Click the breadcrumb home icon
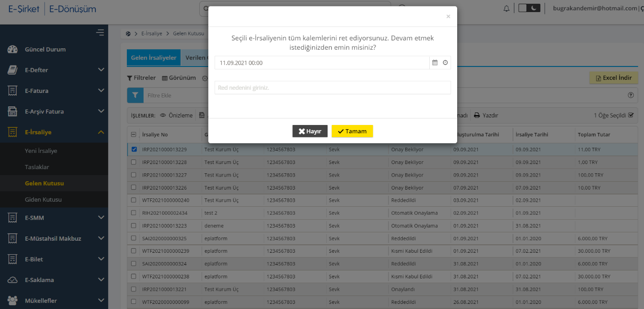This screenshot has width=644, height=309. 128,33
